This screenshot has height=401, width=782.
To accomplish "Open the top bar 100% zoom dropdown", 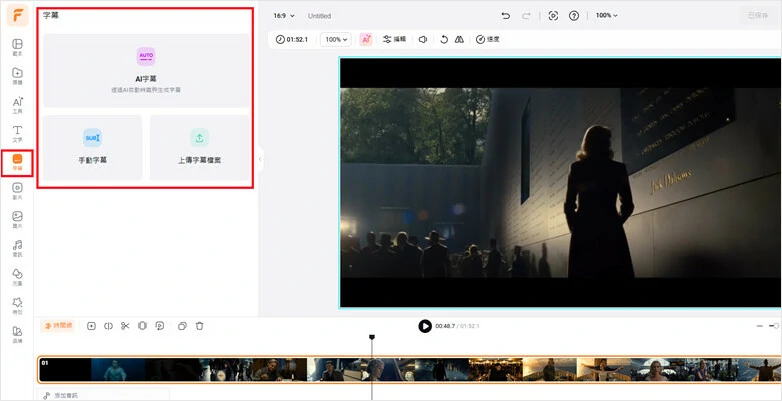I will (606, 16).
